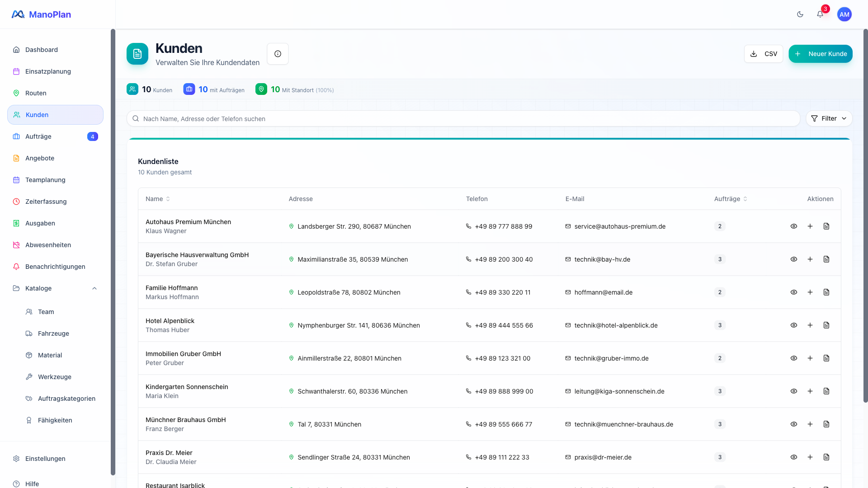Open Einsatzplanung in the sidebar
This screenshot has width=868, height=488.
(48, 71)
